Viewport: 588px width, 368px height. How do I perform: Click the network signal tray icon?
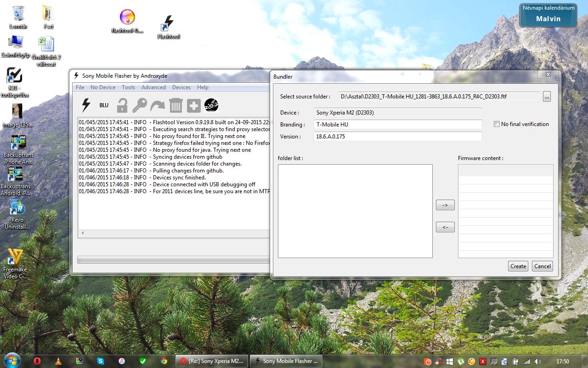click(x=527, y=362)
